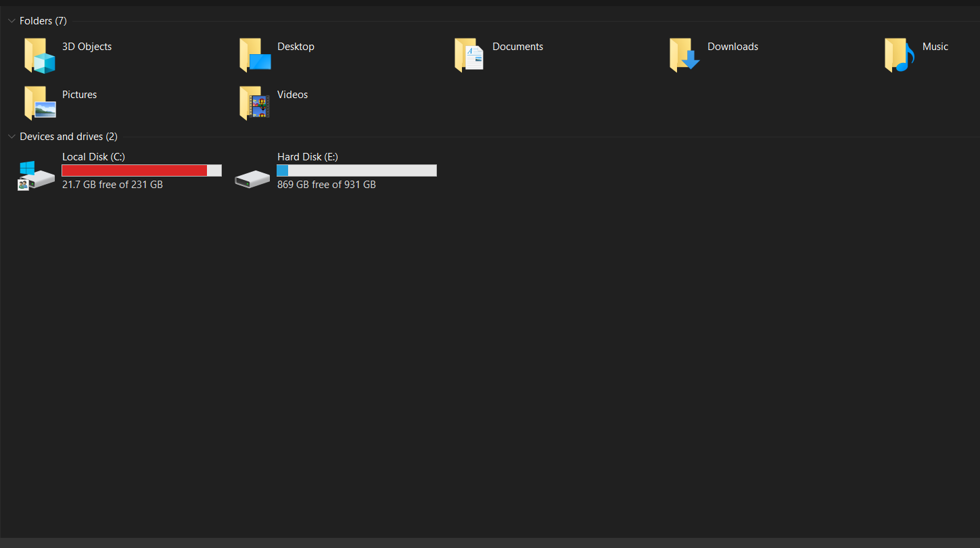Click the "Hard Disk (E:)" name label
The width and height of the screenshot is (980, 548).
point(307,157)
